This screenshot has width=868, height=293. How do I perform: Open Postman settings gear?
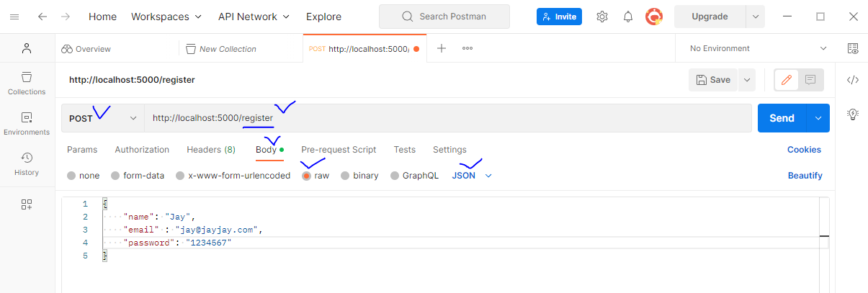click(602, 17)
